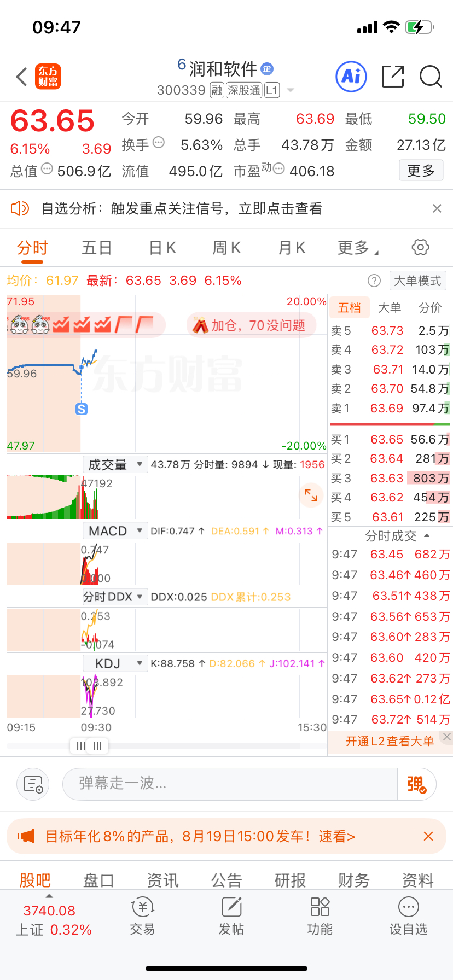
Task: Open chart settings gear icon
Action: point(420,247)
